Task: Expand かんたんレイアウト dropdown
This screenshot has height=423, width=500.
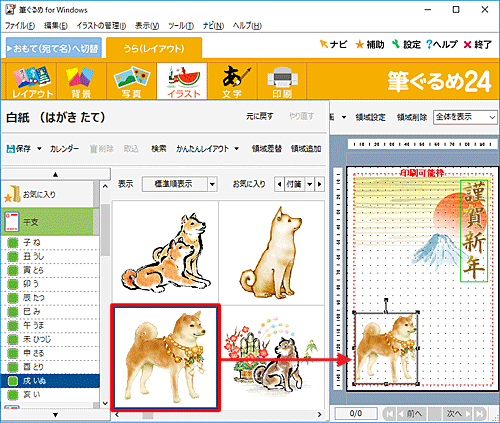Action: click(236, 149)
